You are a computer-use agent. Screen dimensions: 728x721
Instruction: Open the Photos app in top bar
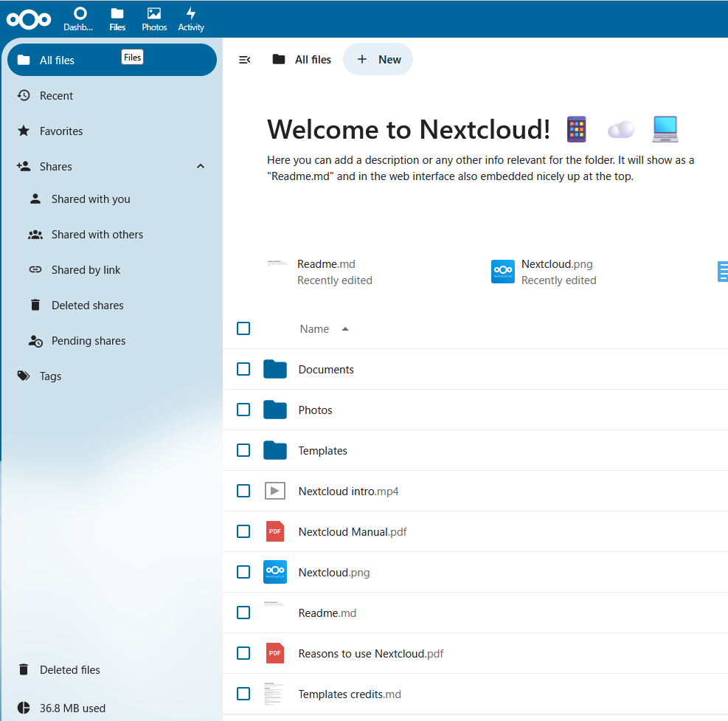pos(154,19)
